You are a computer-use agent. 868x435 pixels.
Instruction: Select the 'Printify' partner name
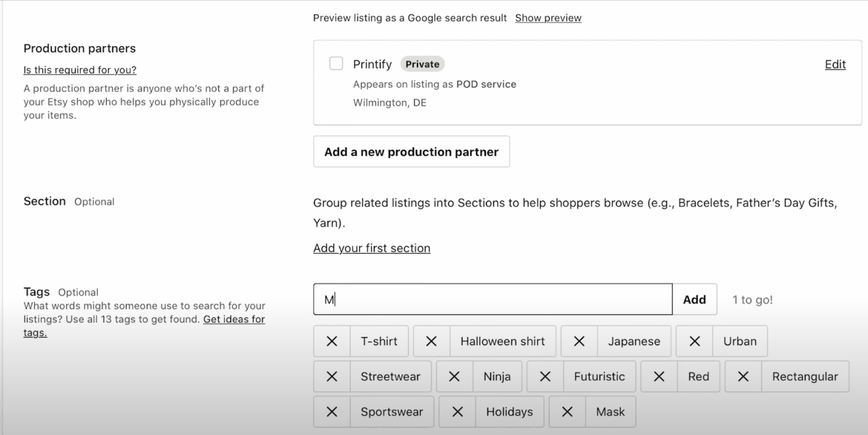pyautogui.click(x=373, y=64)
